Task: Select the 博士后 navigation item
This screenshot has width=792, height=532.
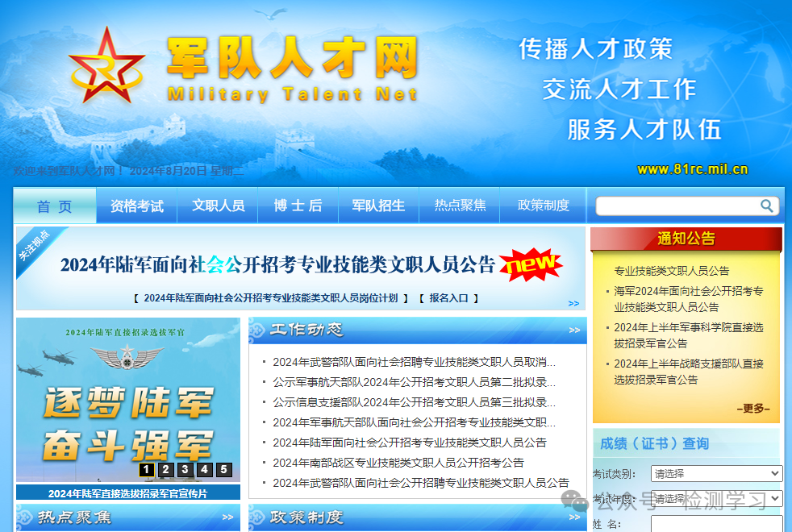Action: [298, 206]
